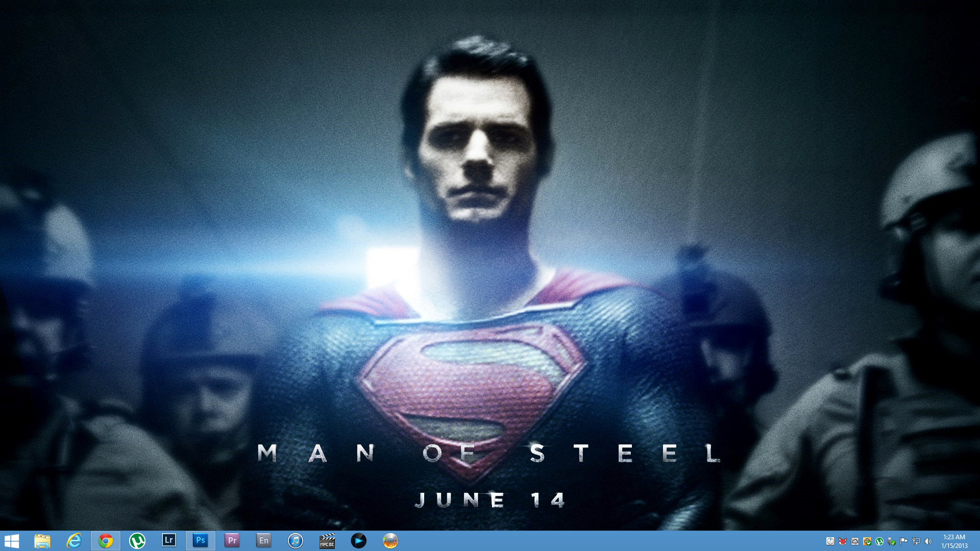This screenshot has width=980, height=551.
Task: Click Safely Remove Hardware USB tray icon
Action: click(x=892, y=541)
